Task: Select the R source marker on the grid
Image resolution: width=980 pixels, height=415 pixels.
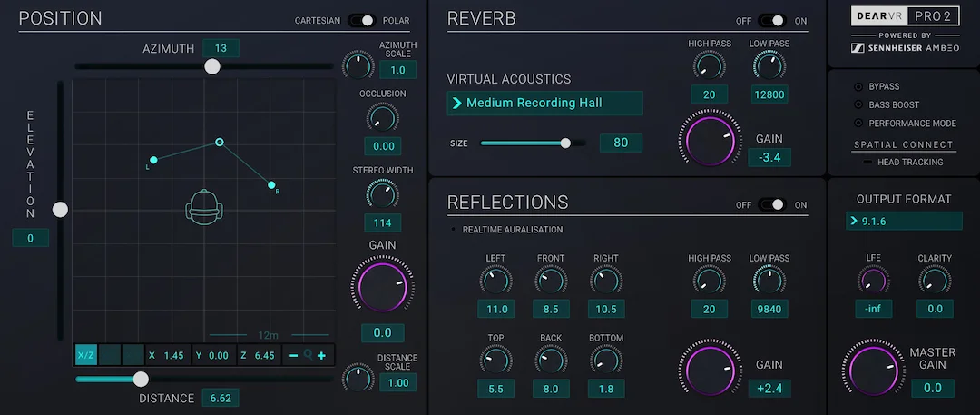Action: click(x=271, y=184)
